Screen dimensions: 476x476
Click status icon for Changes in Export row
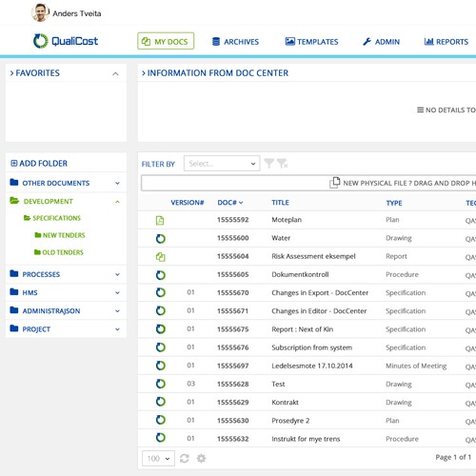pyautogui.click(x=161, y=292)
